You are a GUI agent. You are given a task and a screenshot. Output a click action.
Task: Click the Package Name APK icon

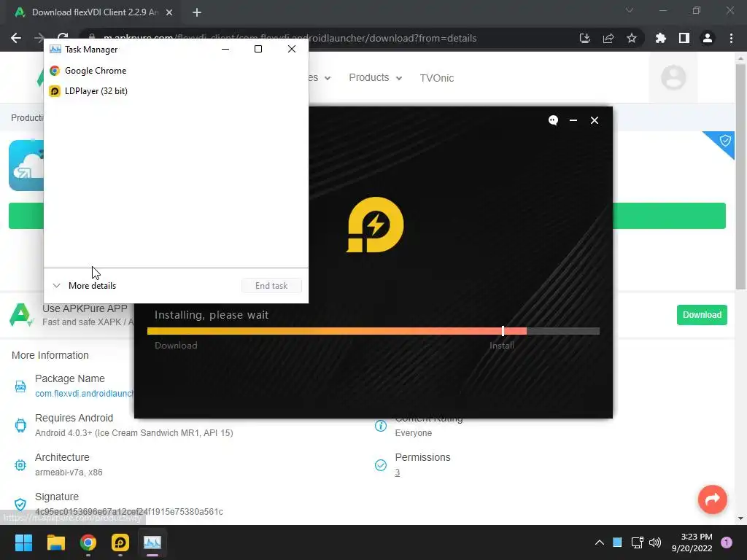[20, 386]
